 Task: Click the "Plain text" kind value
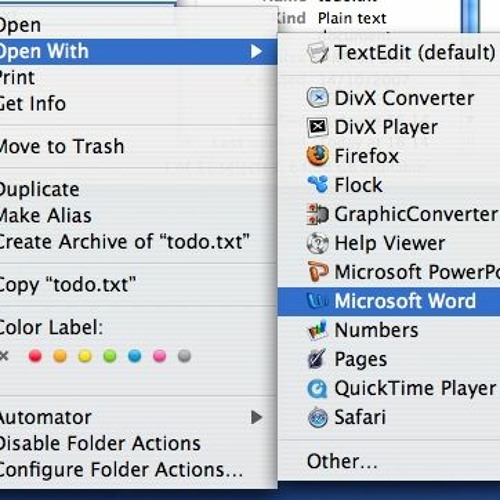click(x=352, y=18)
